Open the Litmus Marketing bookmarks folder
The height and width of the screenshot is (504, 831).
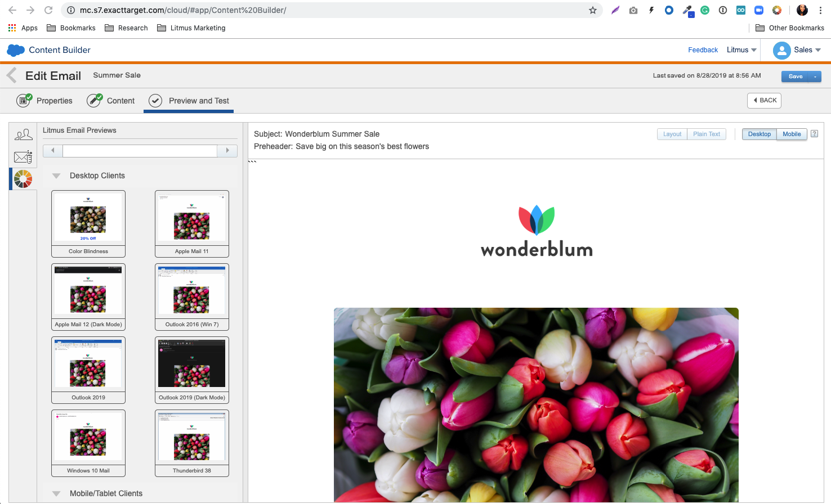191,28
